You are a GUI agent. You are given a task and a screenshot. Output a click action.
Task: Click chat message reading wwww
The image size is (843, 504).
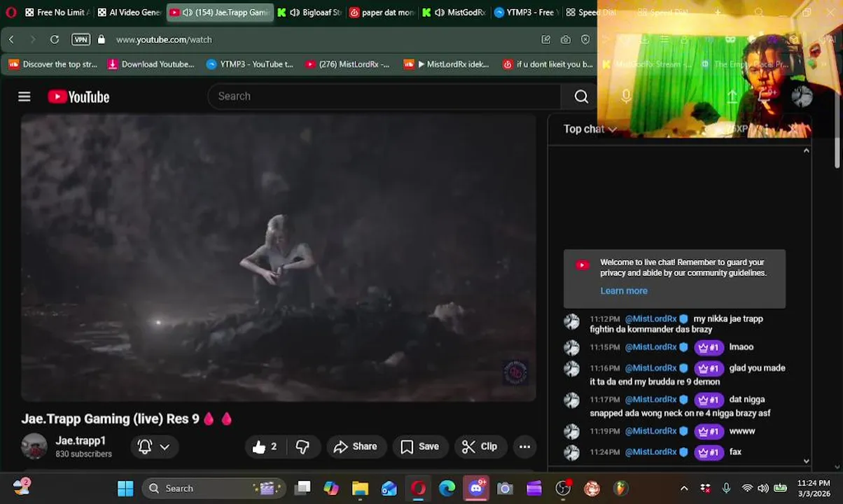742,431
